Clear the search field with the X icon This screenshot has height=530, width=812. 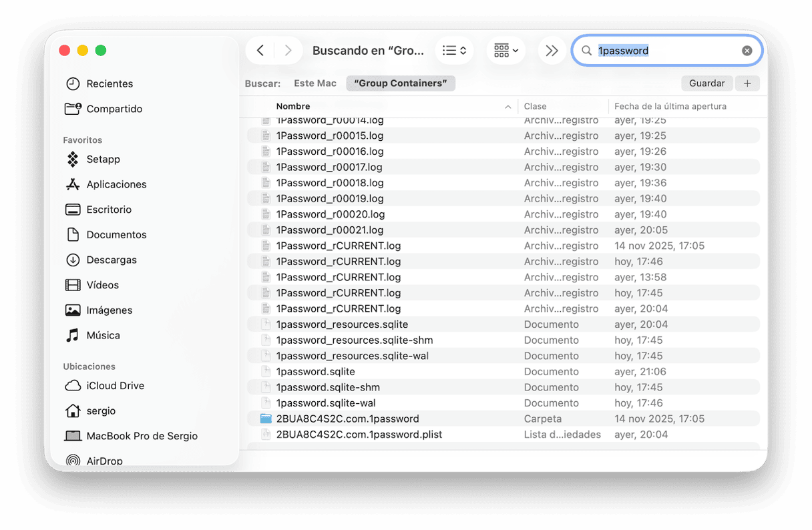click(747, 51)
